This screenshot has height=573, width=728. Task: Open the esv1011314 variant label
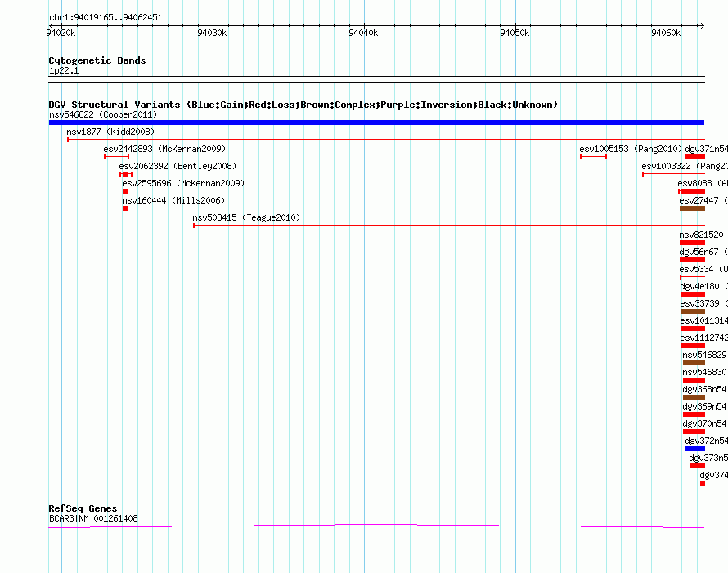point(703,320)
